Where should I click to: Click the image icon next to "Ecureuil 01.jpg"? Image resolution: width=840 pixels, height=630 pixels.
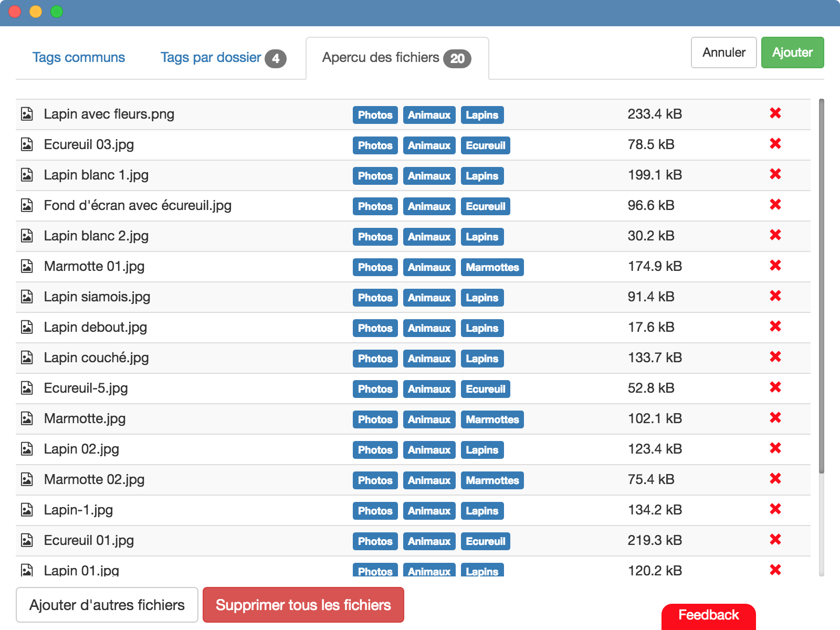[x=27, y=540]
